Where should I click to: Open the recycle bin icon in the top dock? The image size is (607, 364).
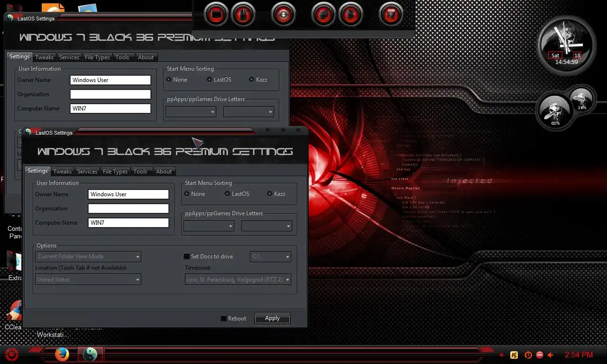tap(391, 15)
